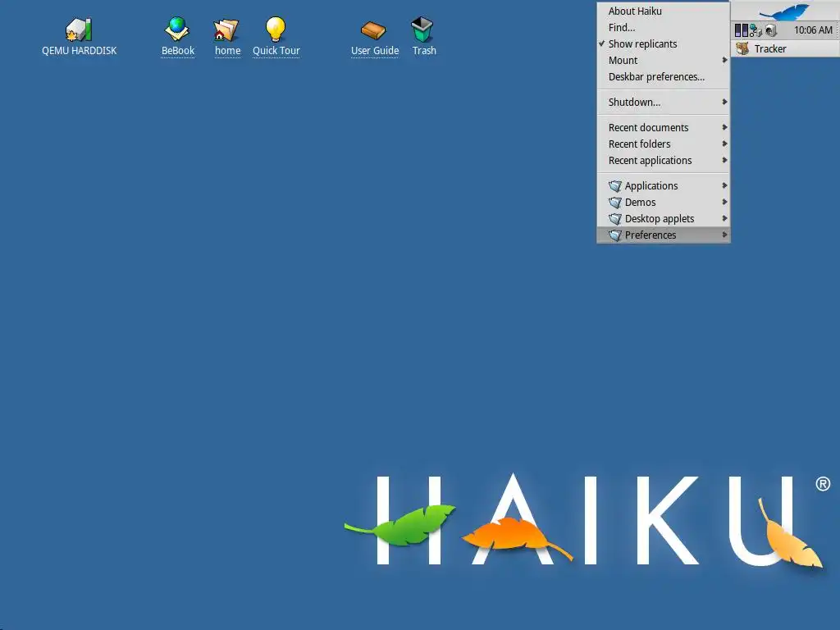
Task: Expand the Shutdown submenu arrow
Action: 724,102
